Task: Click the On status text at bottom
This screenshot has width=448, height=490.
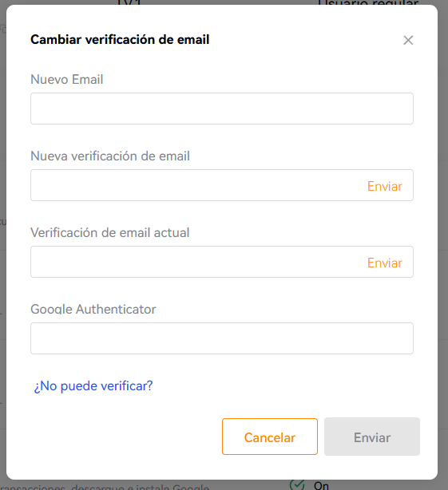Action: pyautogui.click(x=321, y=485)
